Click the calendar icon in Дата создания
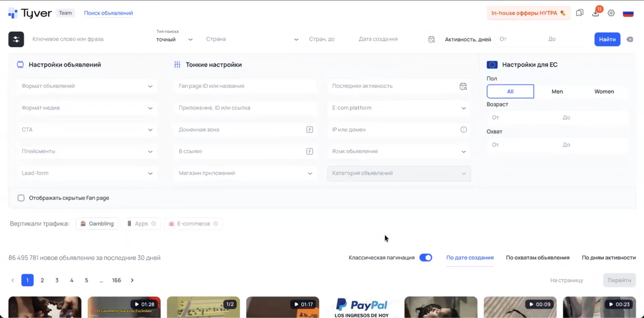The image size is (644, 318). tap(431, 39)
